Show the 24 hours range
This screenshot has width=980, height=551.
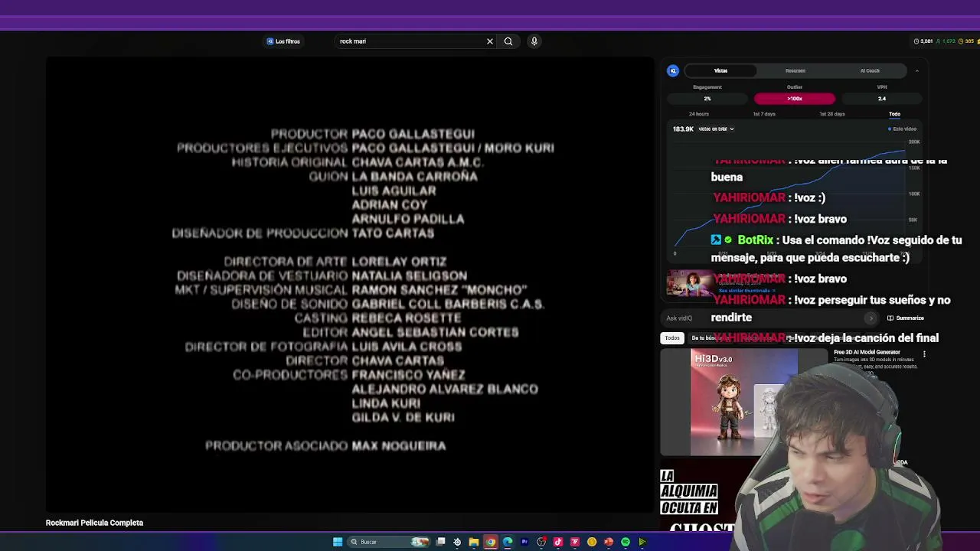pyautogui.click(x=699, y=114)
